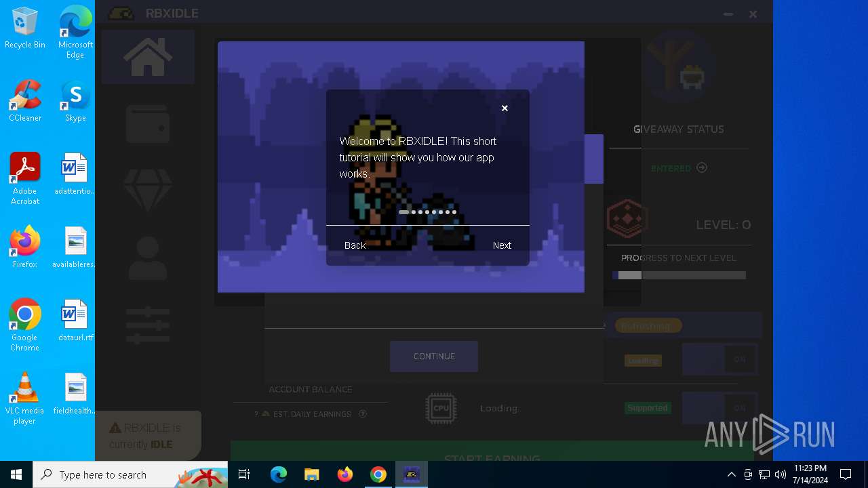The image size is (868, 488).
Task: Click the ACCOUNT BALANCE label
Action: click(x=311, y=389)
